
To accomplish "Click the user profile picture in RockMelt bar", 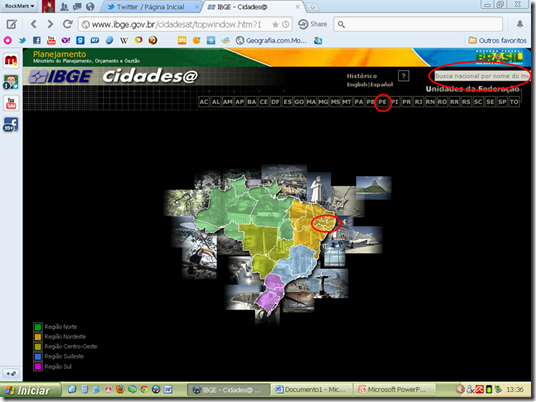I will click(49, 6).
